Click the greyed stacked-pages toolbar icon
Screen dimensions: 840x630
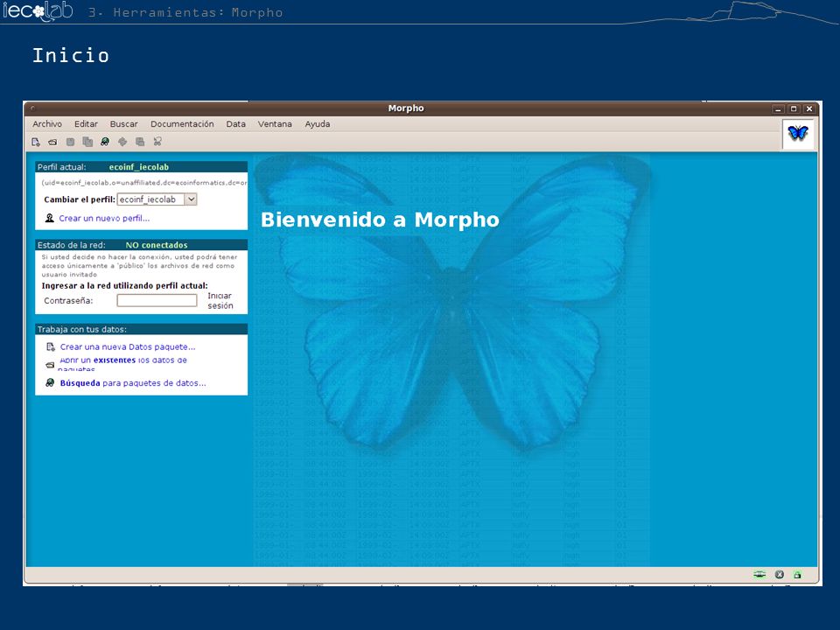(x=140, y=142)
